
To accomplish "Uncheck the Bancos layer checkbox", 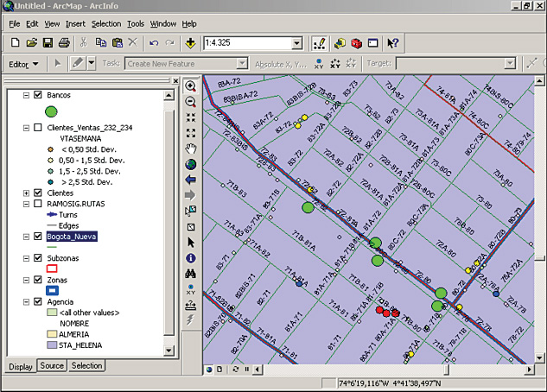I will point(37,95).
